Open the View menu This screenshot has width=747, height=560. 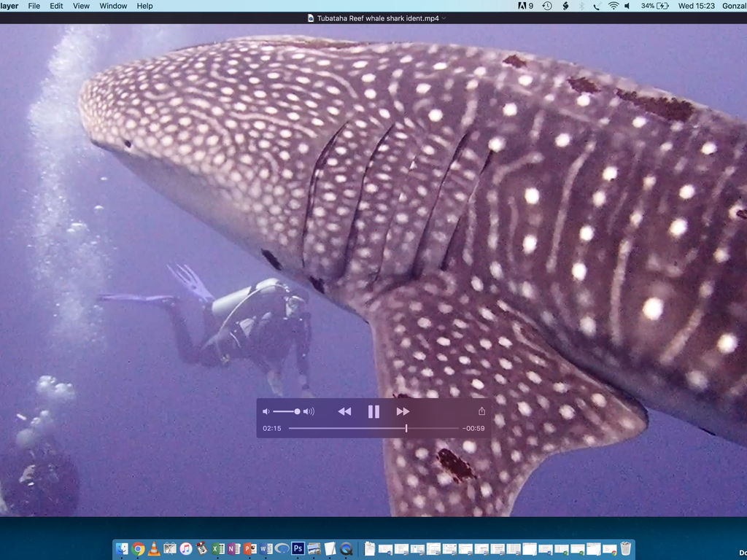[81, 6]
